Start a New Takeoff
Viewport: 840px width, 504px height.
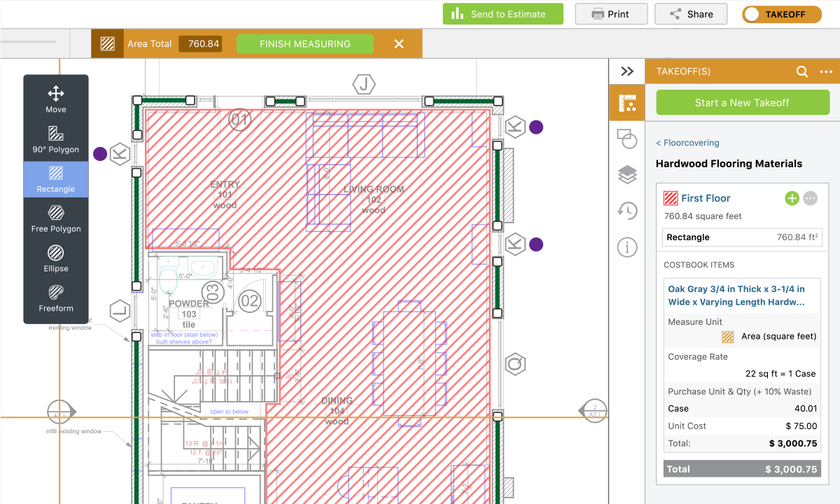[742, 102]
